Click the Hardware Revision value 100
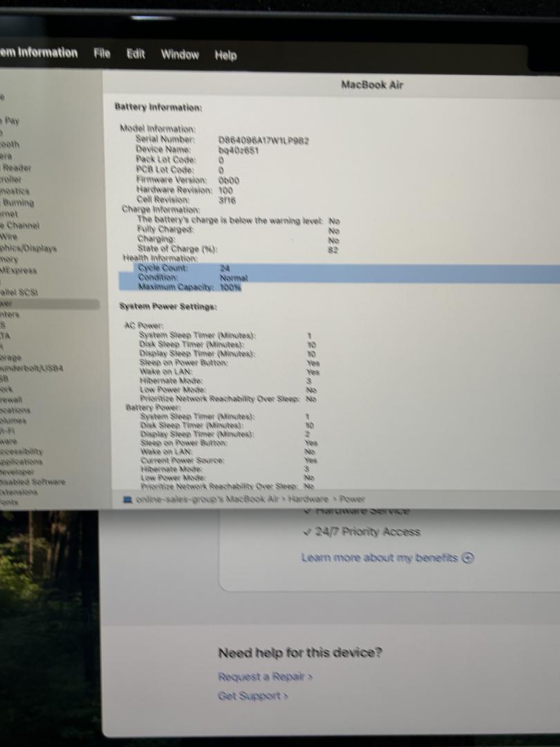 [x=225, y=190]
